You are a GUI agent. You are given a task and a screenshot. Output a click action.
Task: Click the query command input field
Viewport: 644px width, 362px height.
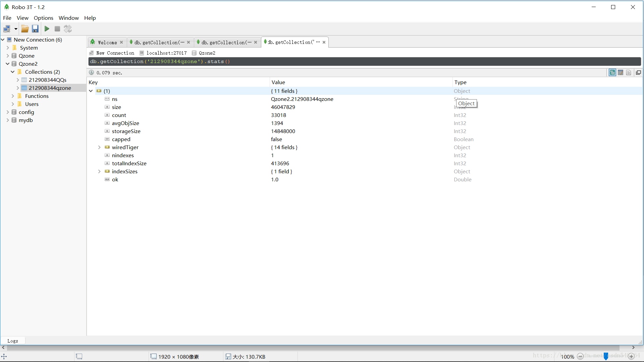[364, 62]
